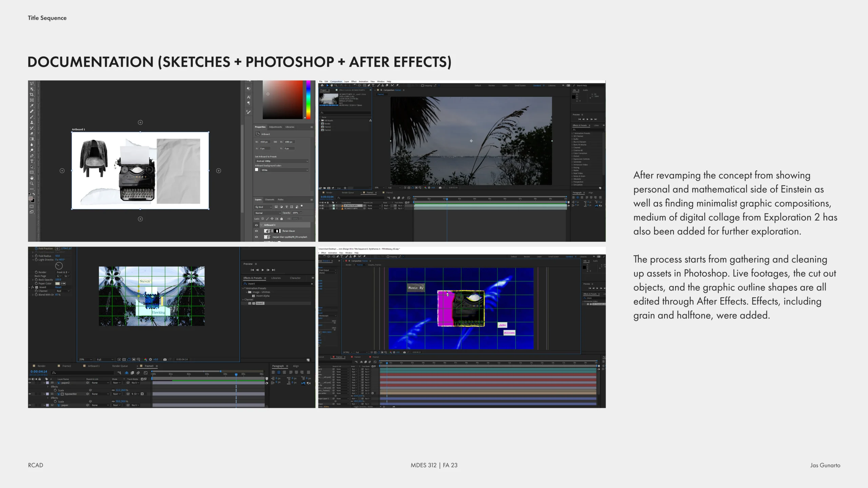Select the Gradient tool in Photoshop toolbar

click(x=32, y=139)
